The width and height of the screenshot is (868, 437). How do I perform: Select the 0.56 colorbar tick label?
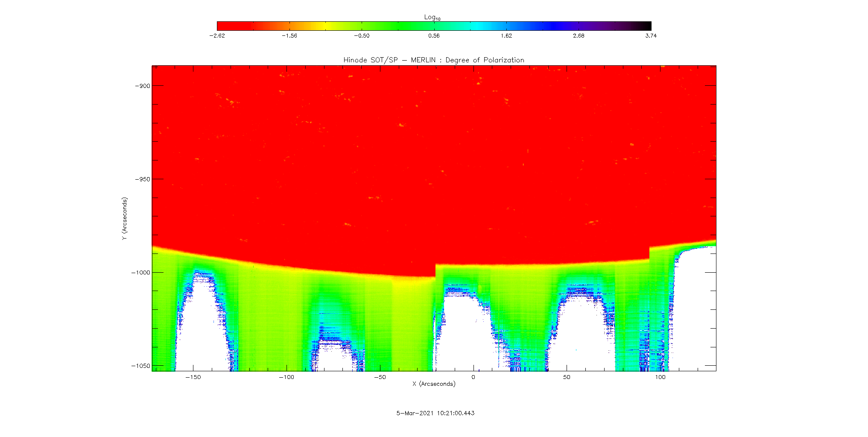434,36
